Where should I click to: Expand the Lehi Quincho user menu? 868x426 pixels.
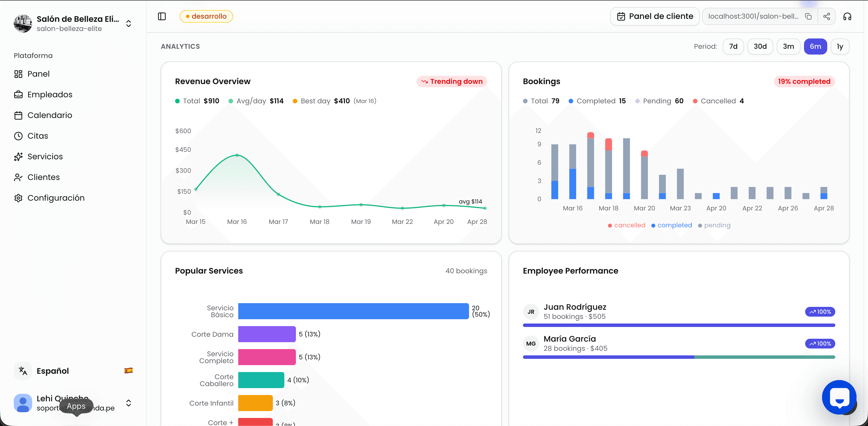tap(128, 403)
